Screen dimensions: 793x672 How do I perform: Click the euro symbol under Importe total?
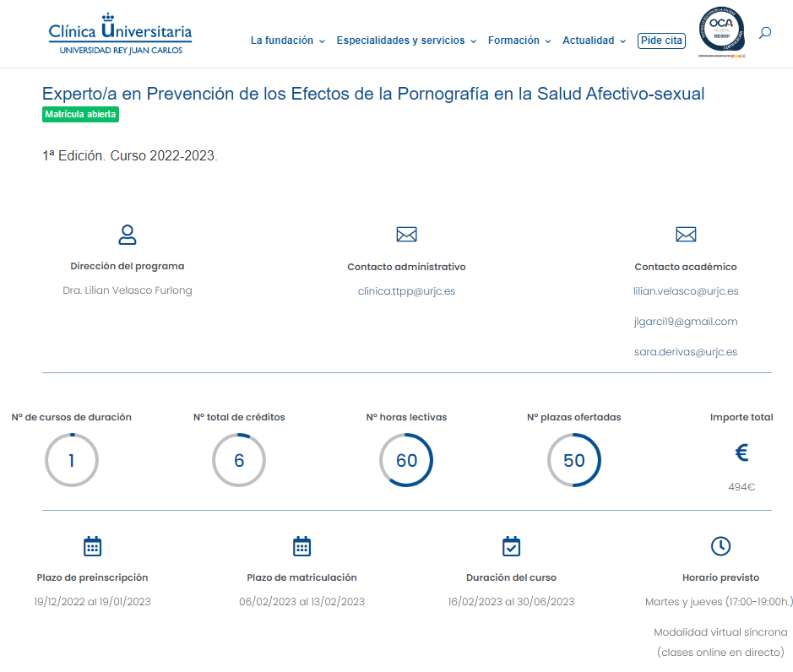741,453
